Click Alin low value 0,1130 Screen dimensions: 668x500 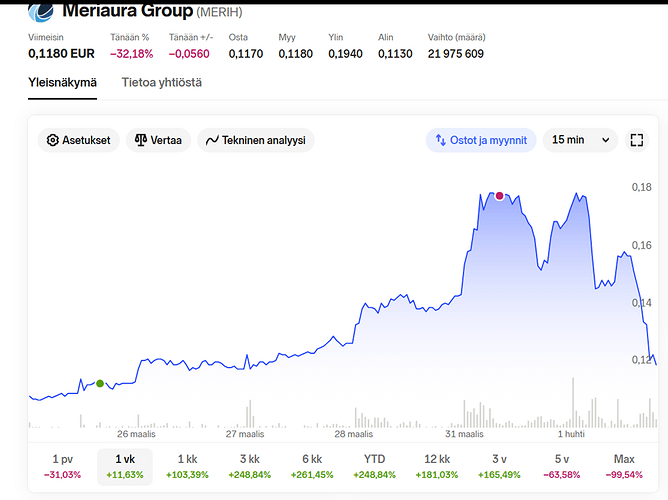pos(395,54)
